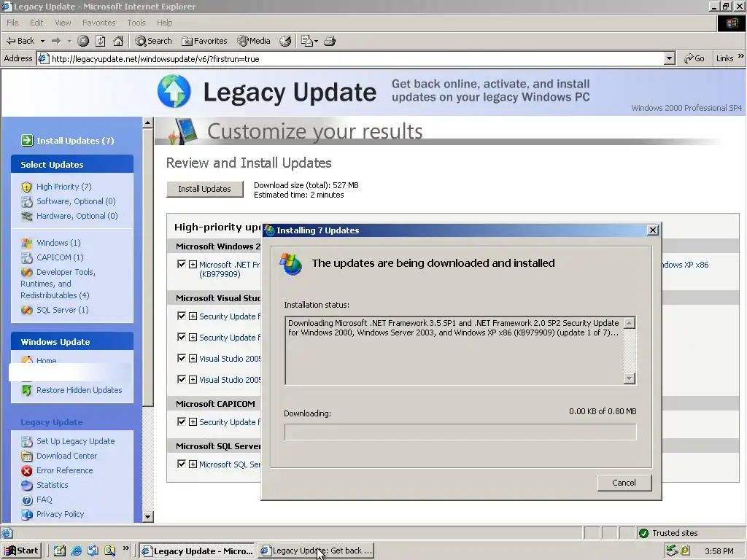The width and height of the screenshot is (747, 560).
Task: Click the FAQ question mark icon
Action: [27, 500]
